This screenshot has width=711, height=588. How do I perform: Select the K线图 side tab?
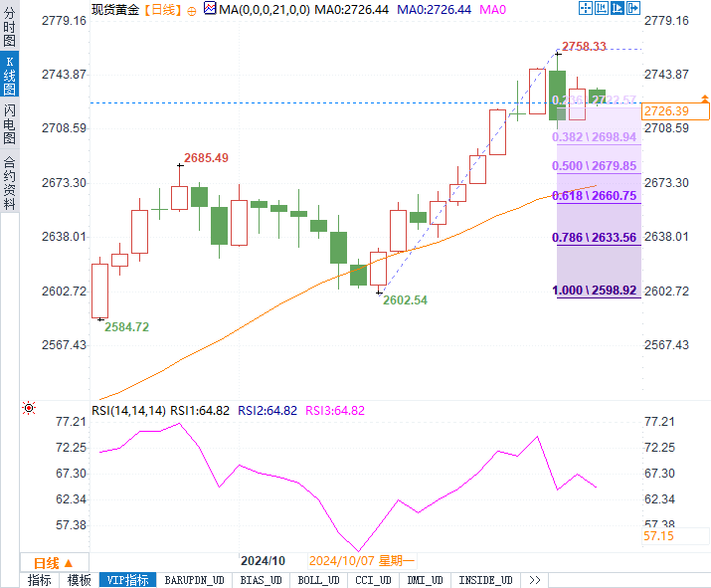pos(9,76)
